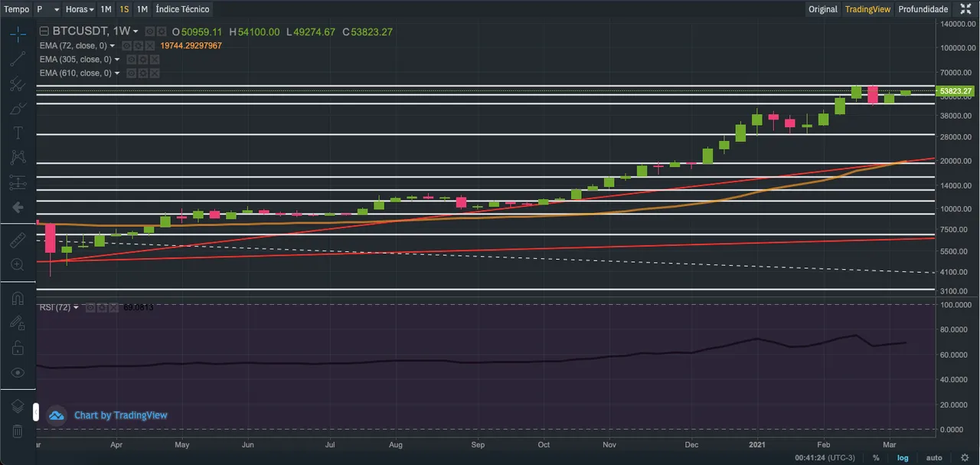Switch to Profundidade depth tab
Image resolution: width=980 pixels, height=465 pixels.
923,9
